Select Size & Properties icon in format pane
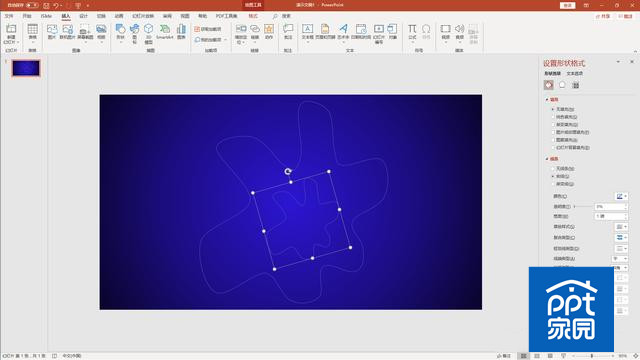 [576, 85]
